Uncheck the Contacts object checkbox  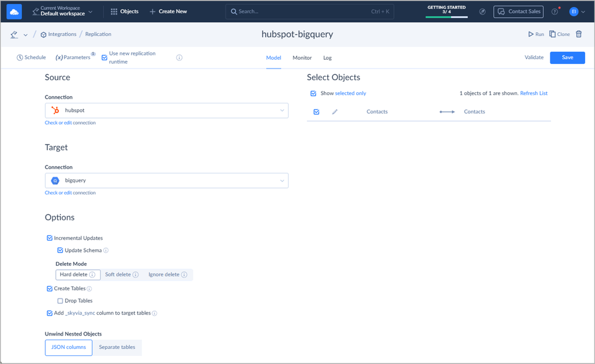(x=317, y=112)
